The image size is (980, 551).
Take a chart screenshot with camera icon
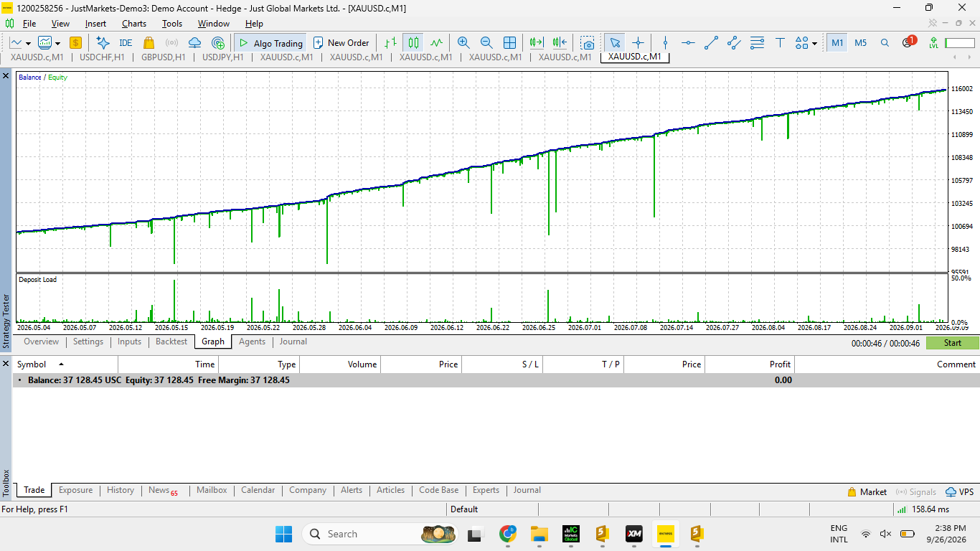click(x=588, y=43)
